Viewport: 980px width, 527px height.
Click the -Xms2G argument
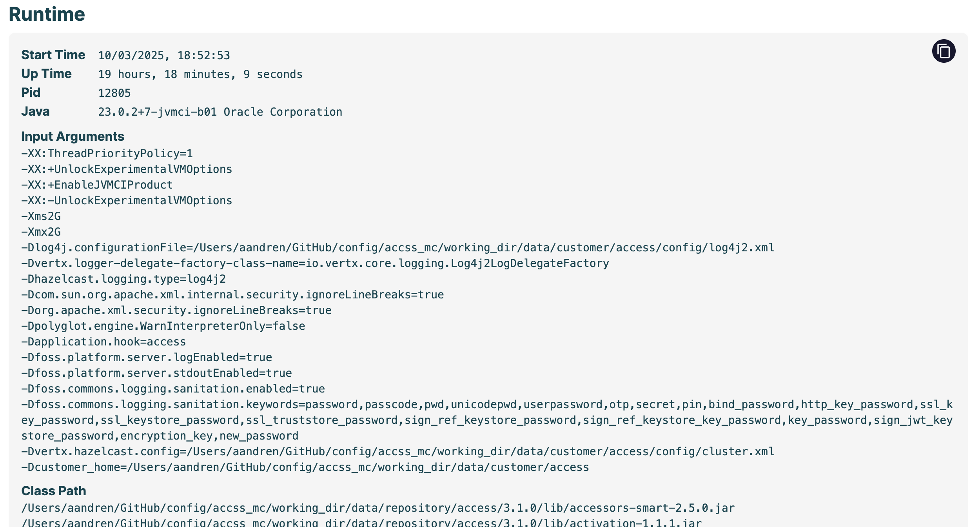(41, 216)
